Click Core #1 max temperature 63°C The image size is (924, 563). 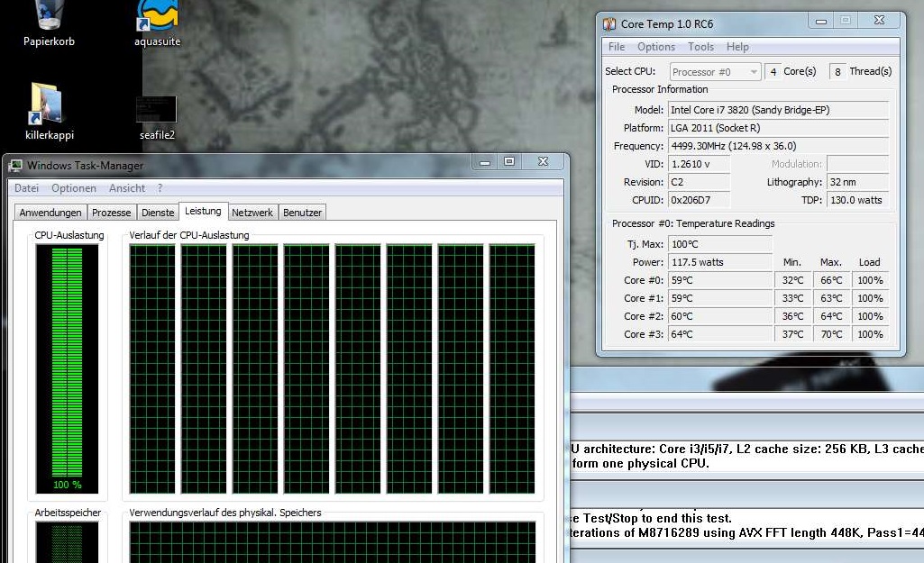tap(831, 298)
